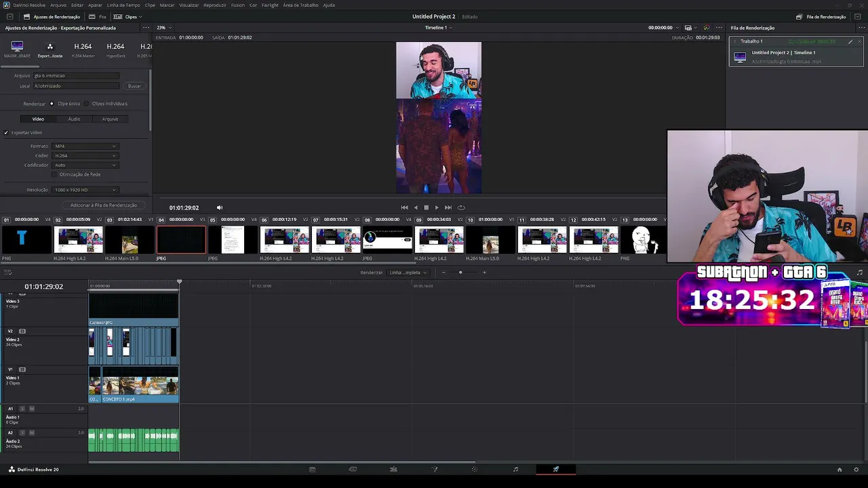The height and width of the screenshot is (488, 868).
Task: Open the Project Manager home icon
Action: tap(840, 470)
